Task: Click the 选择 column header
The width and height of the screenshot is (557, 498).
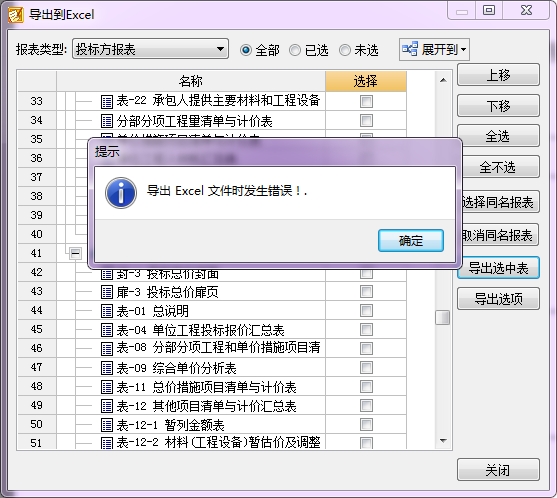Action: tap(366, 81)
